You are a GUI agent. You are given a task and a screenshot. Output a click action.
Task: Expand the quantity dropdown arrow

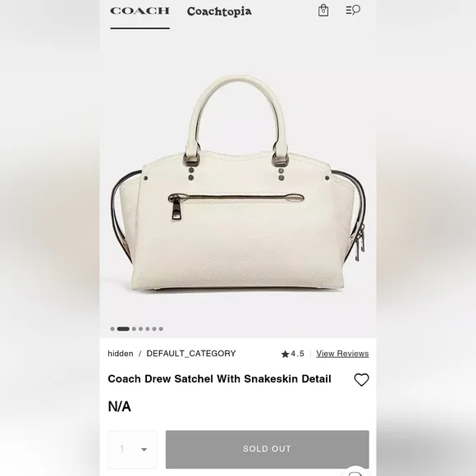144,450
